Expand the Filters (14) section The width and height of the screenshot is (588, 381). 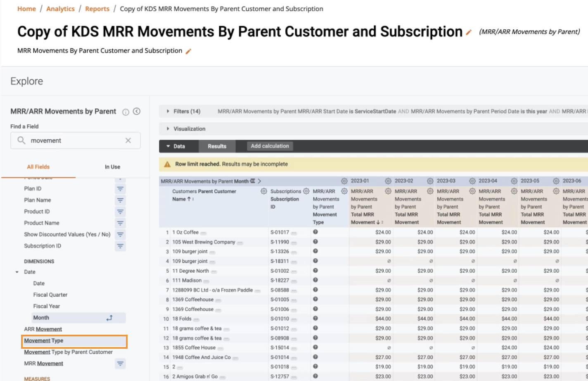[x=168, y=111]
